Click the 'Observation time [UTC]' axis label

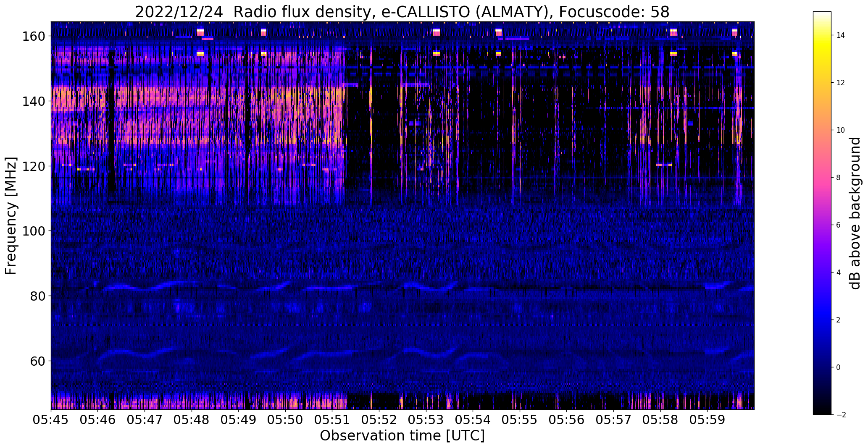[x=402, y=436]
